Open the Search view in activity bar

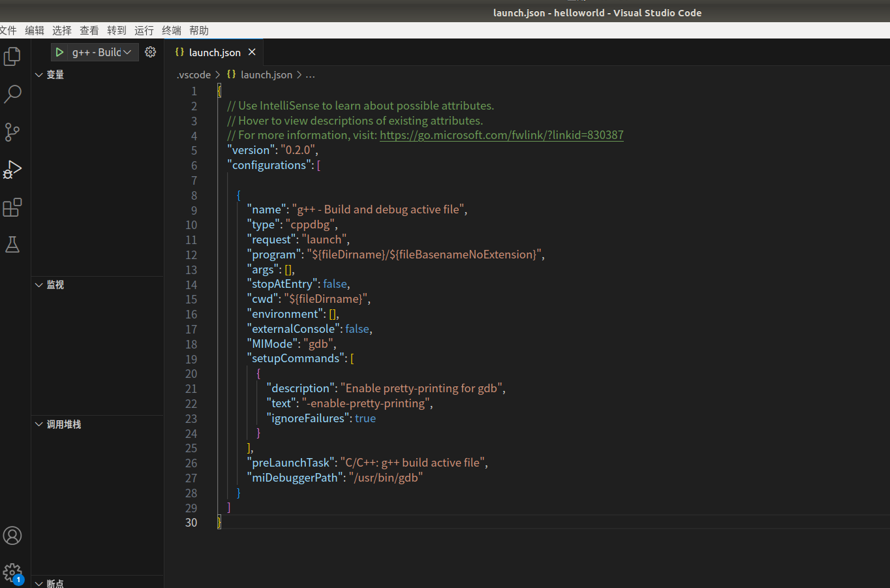[x=12, y=95]
